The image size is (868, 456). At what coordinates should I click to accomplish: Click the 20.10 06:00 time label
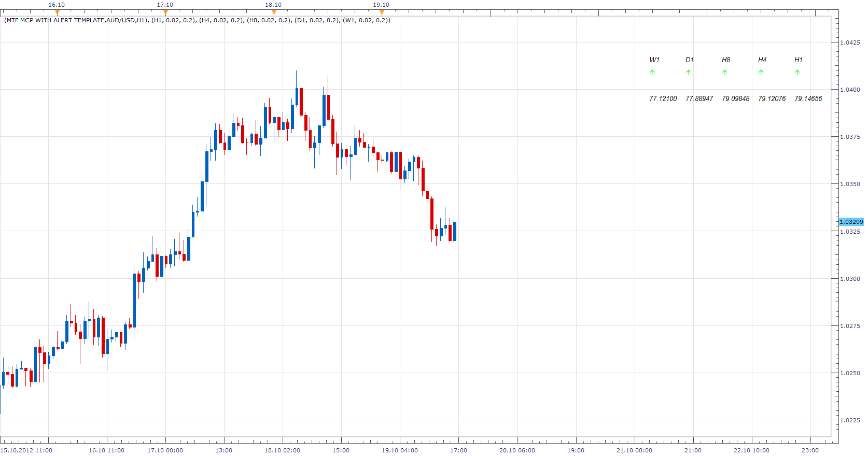point(517,450)
